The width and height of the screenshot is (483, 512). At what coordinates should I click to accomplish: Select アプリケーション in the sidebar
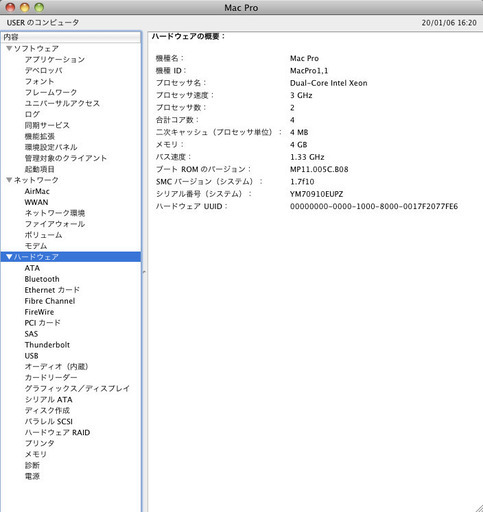pos(55,60)
